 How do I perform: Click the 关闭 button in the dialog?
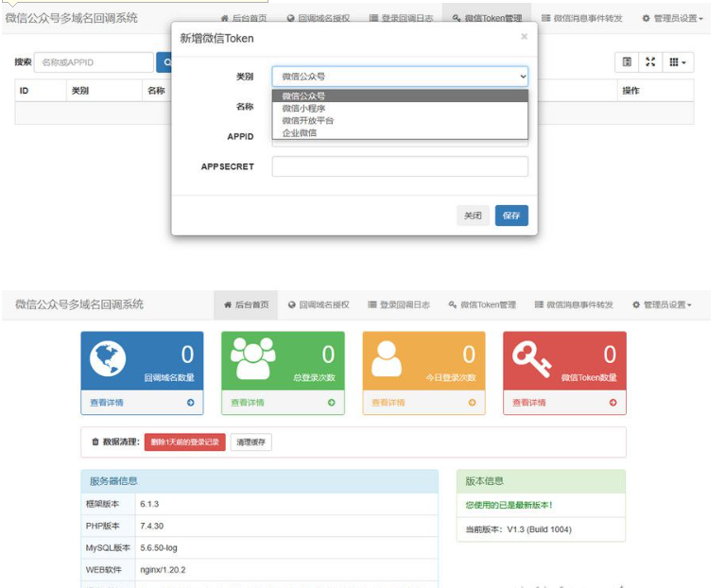coord(473,216)
